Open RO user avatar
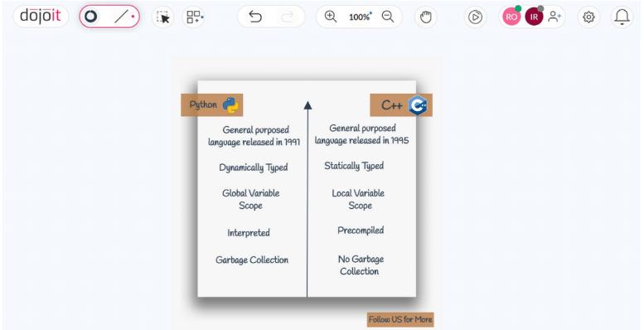 (x=511, y=17)
